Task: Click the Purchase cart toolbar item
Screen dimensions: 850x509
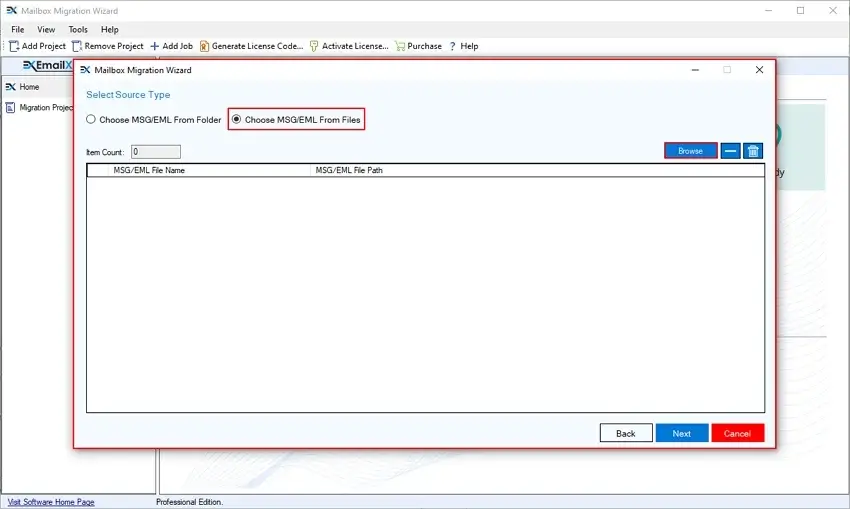Action: (x=418, y=46)
